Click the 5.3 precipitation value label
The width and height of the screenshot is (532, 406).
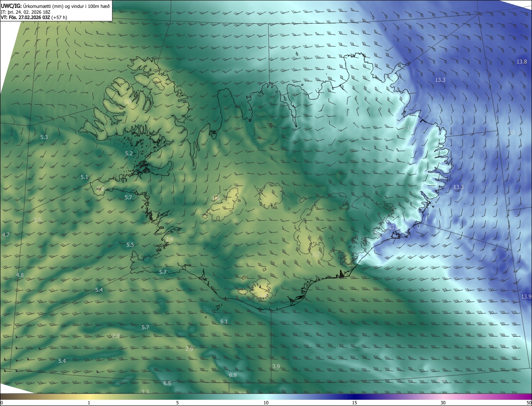[x=44, y=137]
